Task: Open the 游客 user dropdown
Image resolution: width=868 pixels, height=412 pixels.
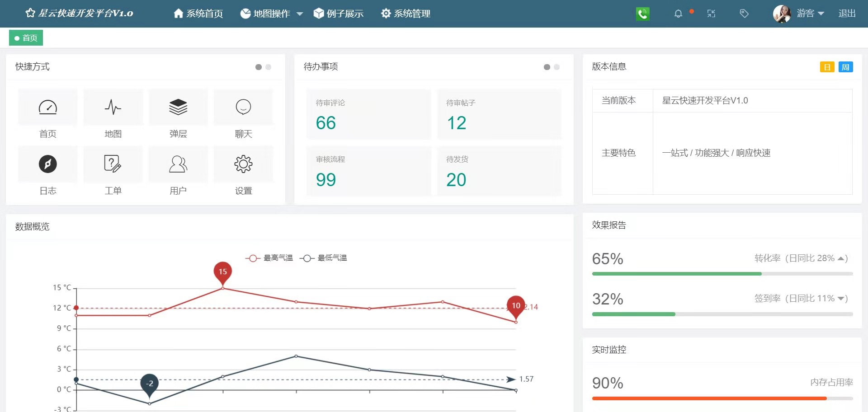Action: pyautogui.click(x=809, y=13)
